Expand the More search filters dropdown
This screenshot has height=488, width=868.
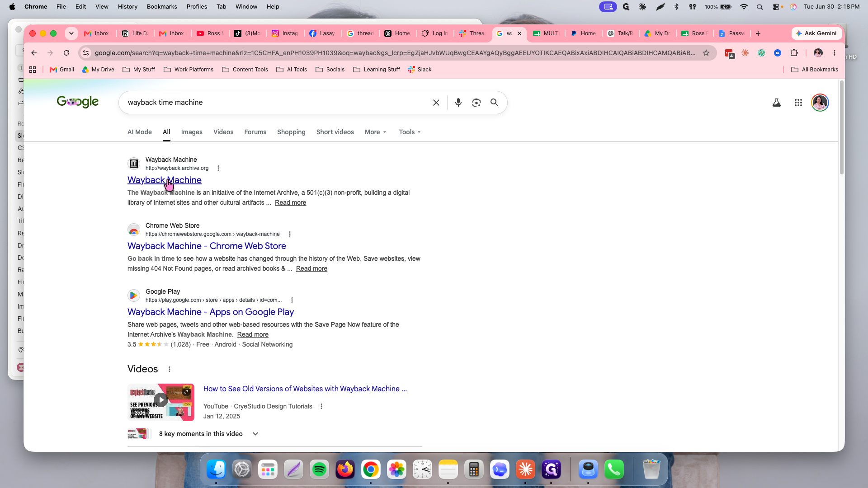(376, 132)
